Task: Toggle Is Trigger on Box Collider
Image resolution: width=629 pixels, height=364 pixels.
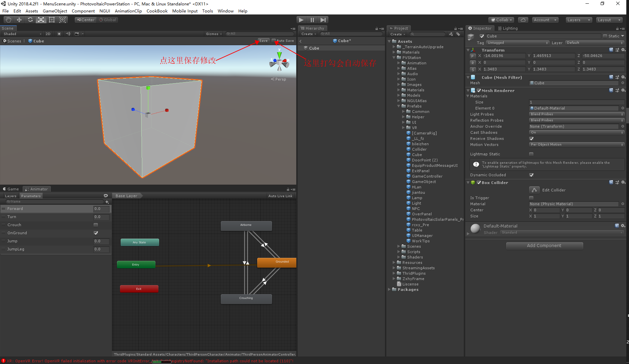Action: (531, 198)
